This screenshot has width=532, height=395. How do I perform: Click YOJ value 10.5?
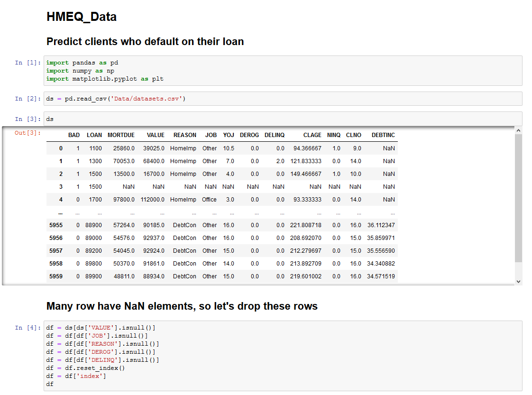coord(229,148)
